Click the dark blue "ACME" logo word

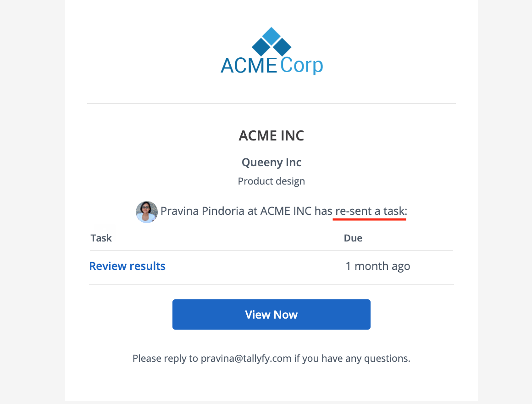[x=249, y=66]
